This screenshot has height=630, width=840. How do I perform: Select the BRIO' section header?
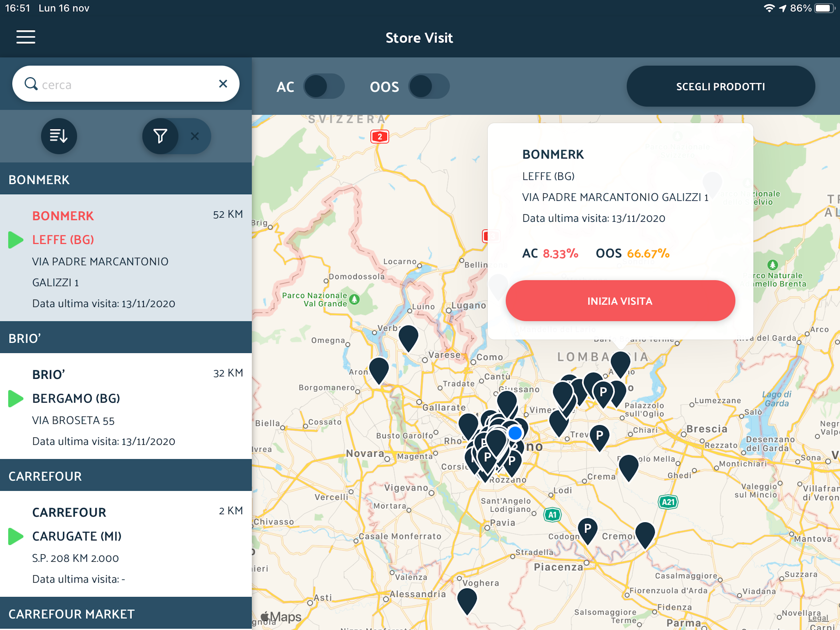[126, 337]
